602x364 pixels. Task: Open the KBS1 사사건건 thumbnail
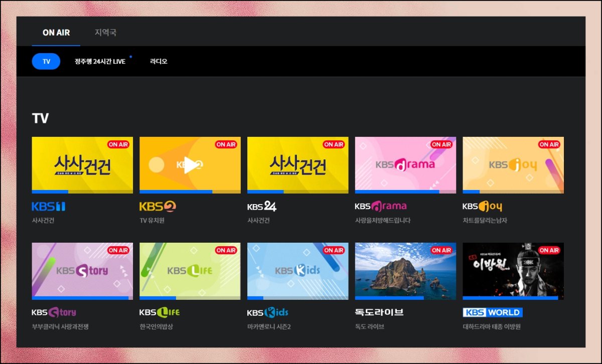tap(82, 165)
